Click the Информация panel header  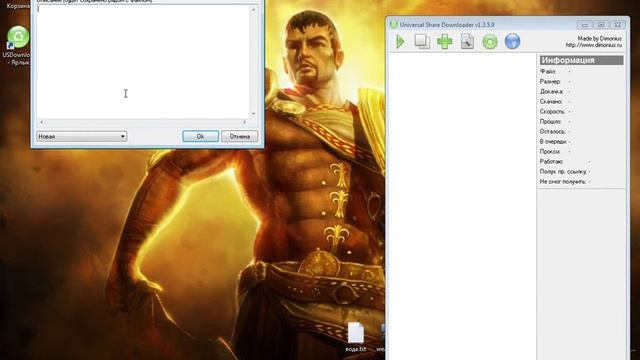coord(582,60)
